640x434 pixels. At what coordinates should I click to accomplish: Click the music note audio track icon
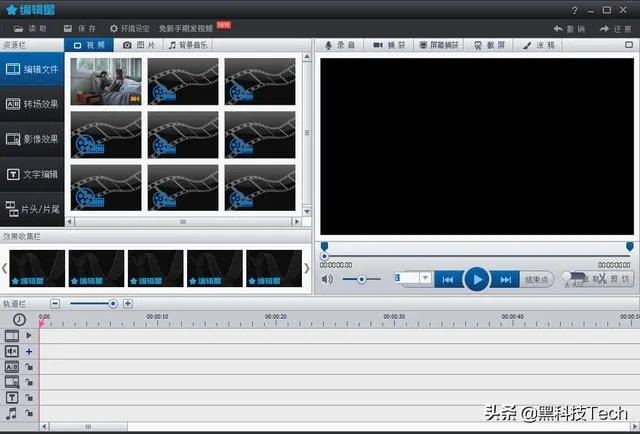point(12,413)
